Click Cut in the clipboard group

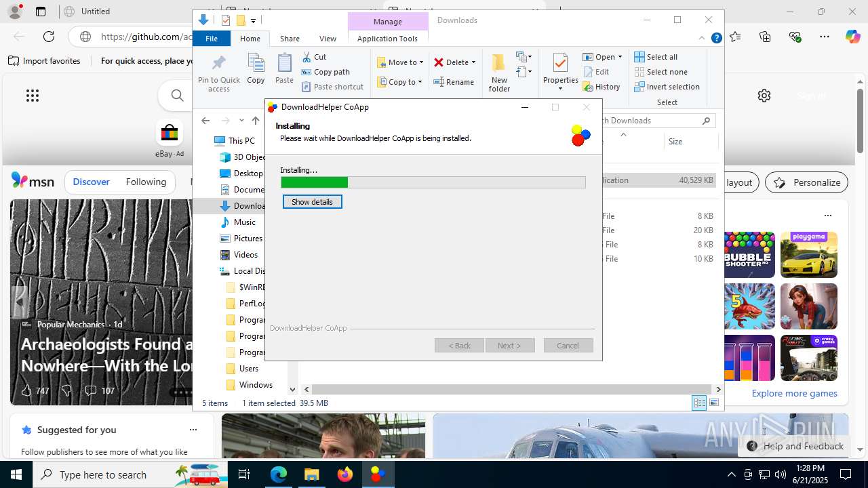point(314,57)
